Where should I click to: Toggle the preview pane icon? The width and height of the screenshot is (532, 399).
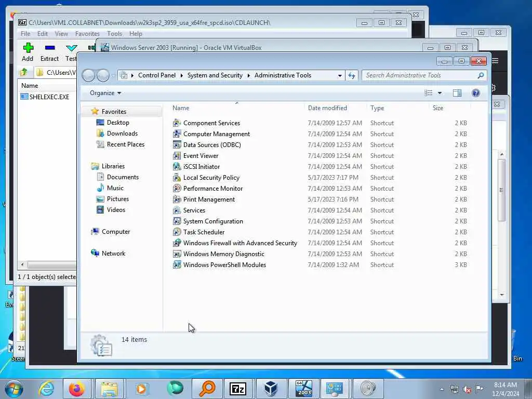pos(457,93)
